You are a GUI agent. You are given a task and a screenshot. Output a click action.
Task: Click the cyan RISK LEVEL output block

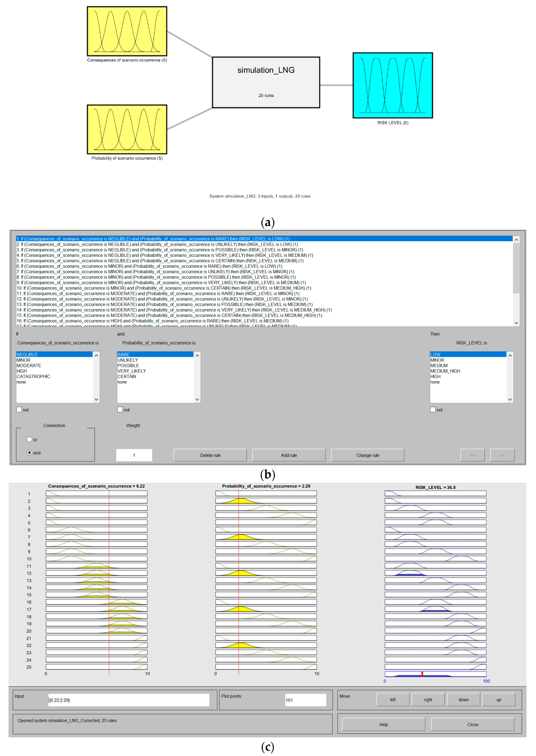392,85
